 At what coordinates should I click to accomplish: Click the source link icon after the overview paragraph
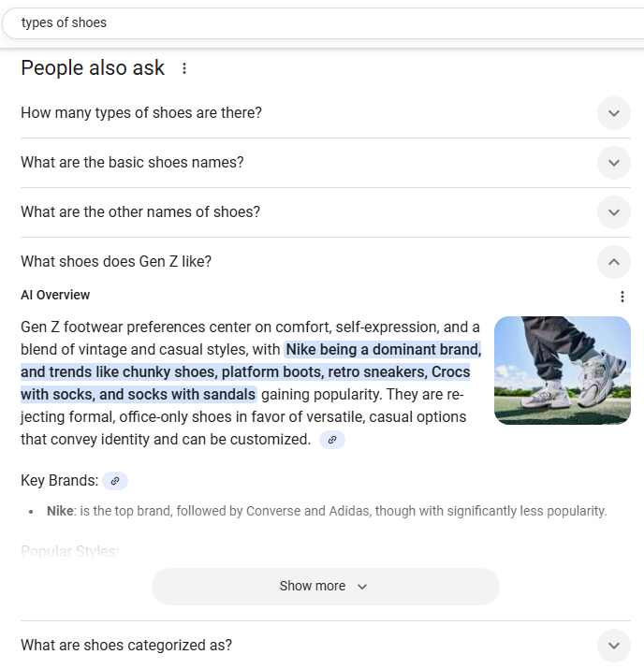[332, 440]
